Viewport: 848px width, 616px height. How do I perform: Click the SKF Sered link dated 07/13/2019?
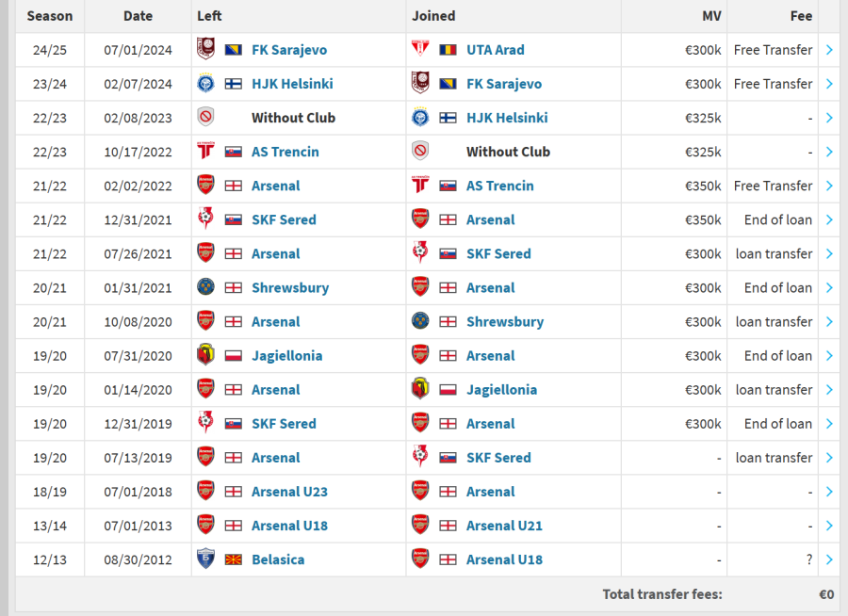pyautogui.click(x=498, y=458)
